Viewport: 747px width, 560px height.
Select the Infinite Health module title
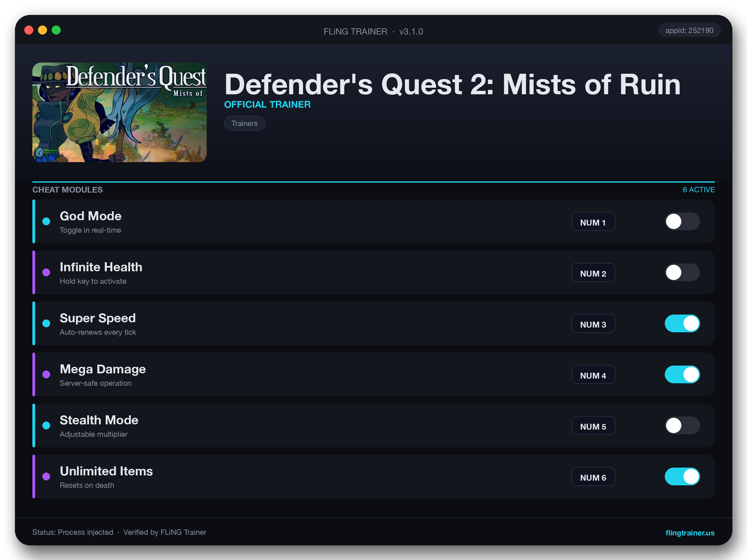101,267
